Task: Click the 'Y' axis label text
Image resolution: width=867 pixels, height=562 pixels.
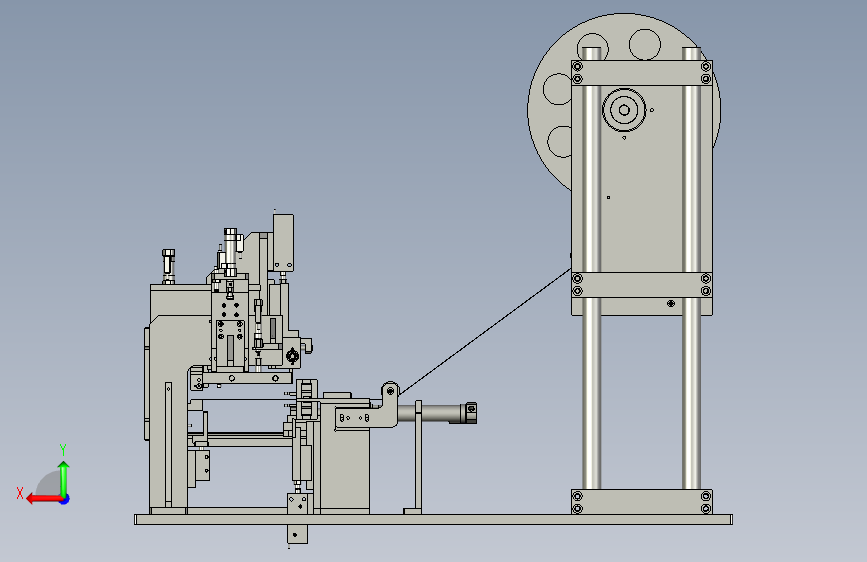Action: pyautogui.click(x=63, y=449)
